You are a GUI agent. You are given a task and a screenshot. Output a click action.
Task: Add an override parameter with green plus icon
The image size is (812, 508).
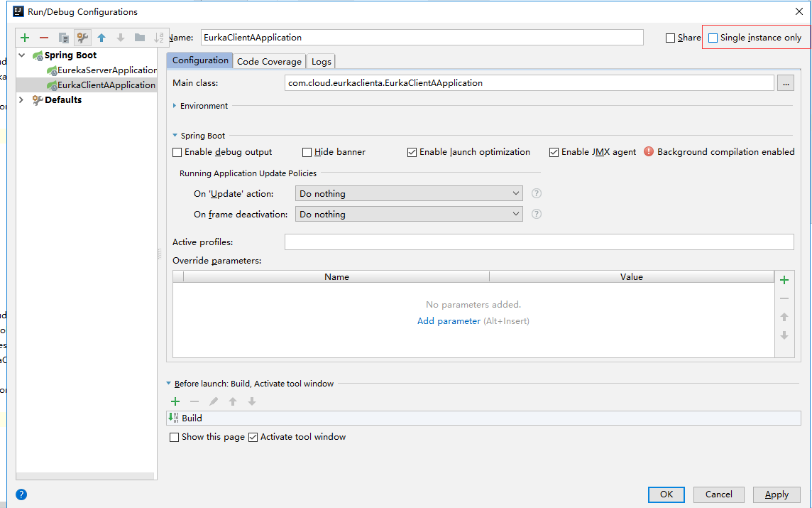tap(784, 279)
